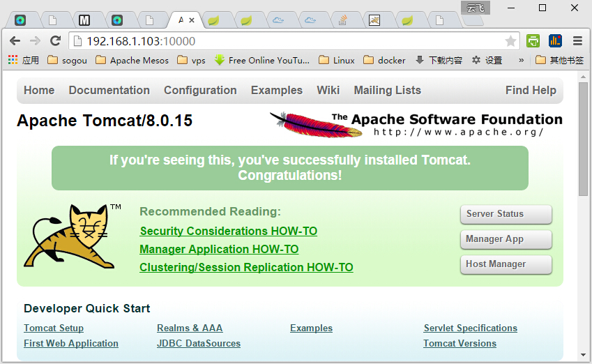Open Manager Application HOW-TO link
Image resolution: width=592 pixels, height=364 pixels.
tap(219, 249)
